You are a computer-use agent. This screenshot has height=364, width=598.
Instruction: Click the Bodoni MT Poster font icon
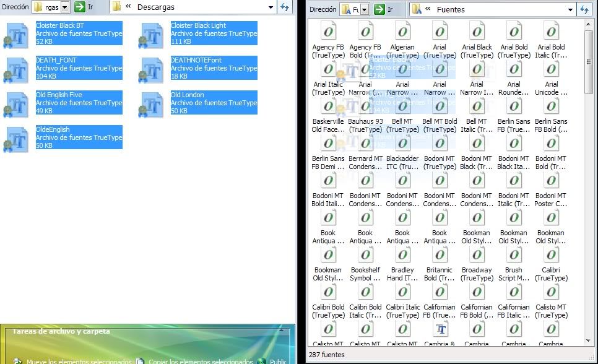551,181
